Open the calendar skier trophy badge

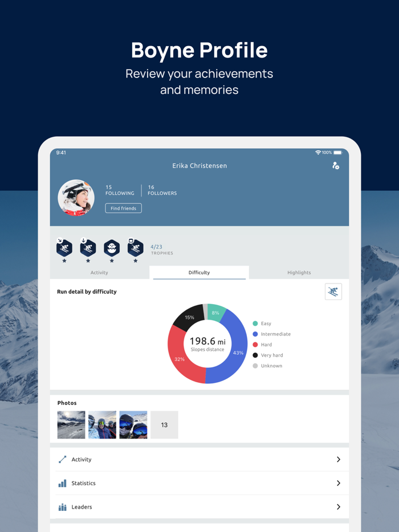[136, 248]
